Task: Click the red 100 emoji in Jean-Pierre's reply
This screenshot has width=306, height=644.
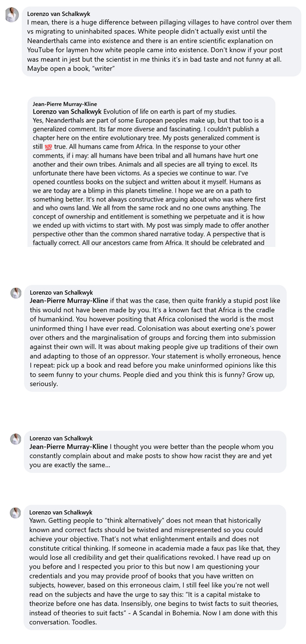Action: coord(48,148)
